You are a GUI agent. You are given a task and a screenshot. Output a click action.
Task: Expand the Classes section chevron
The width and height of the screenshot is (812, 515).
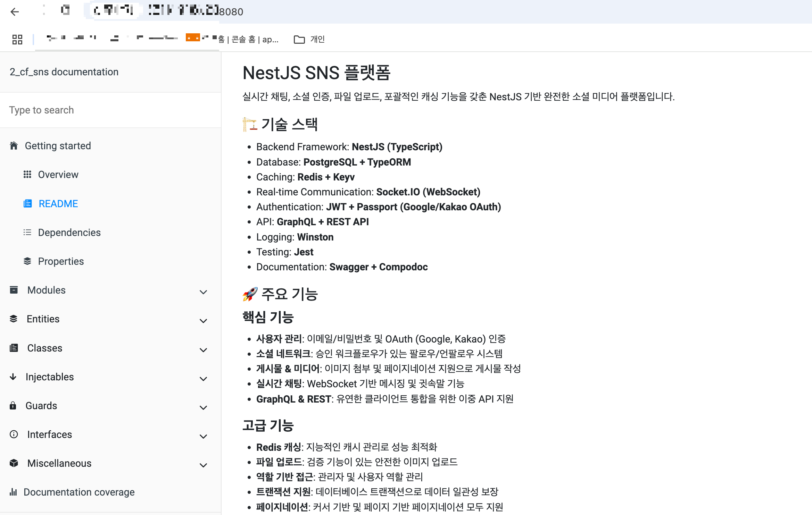(x=204, y=350)
